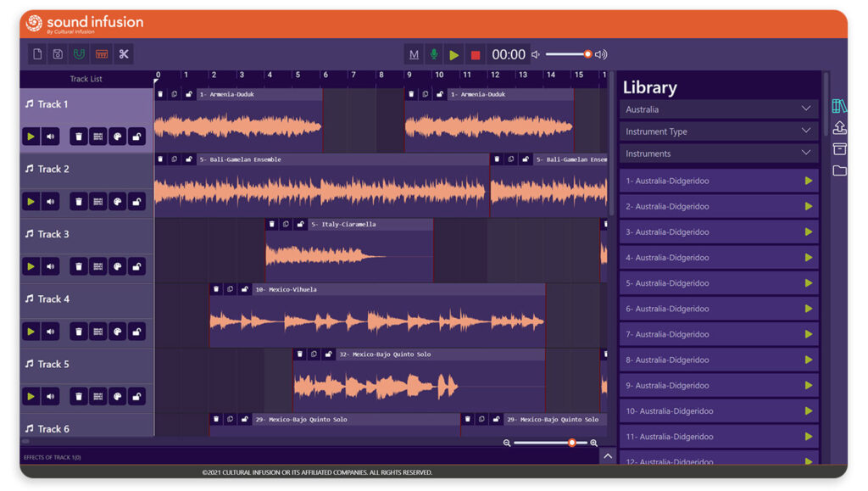Click the save project icon
This screenshot has width=868, height=491.
[58, 54]
